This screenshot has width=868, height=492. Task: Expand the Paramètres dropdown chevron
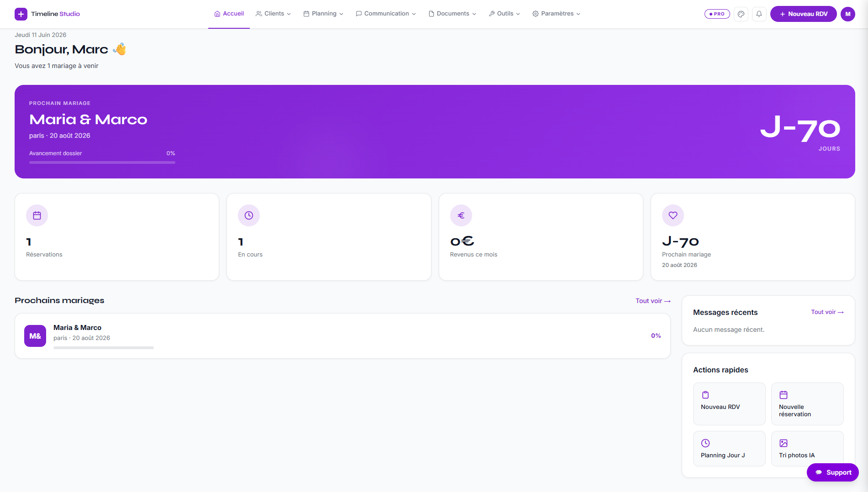coord(579,14)
